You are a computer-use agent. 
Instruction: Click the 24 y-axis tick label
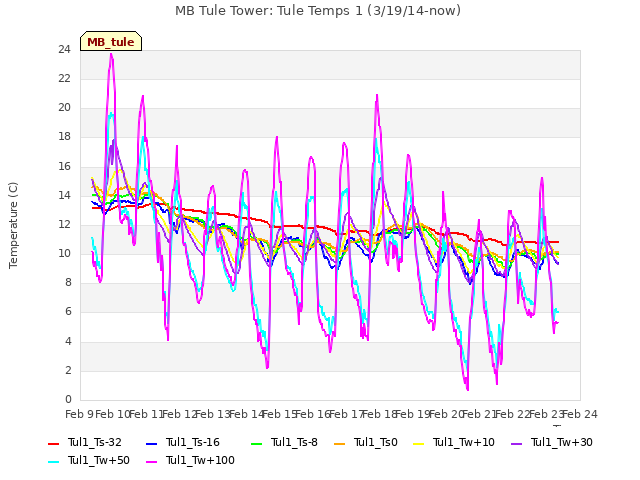point(64,49)
